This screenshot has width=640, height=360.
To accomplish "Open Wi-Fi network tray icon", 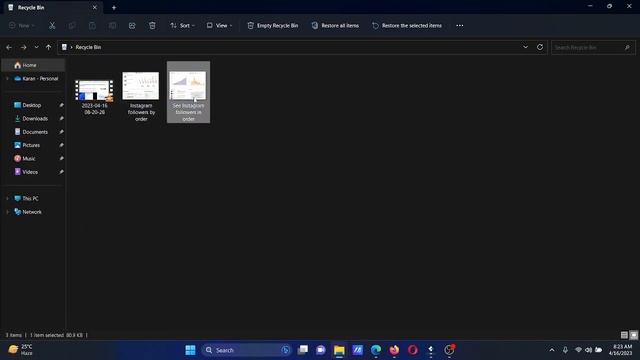I will (578, 350).
